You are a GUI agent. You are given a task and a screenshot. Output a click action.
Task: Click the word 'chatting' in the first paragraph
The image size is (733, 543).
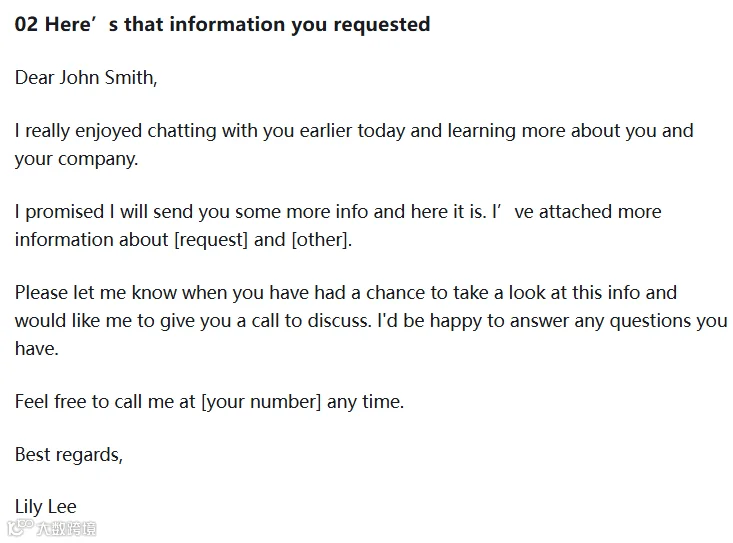click(x=182, y=131)
